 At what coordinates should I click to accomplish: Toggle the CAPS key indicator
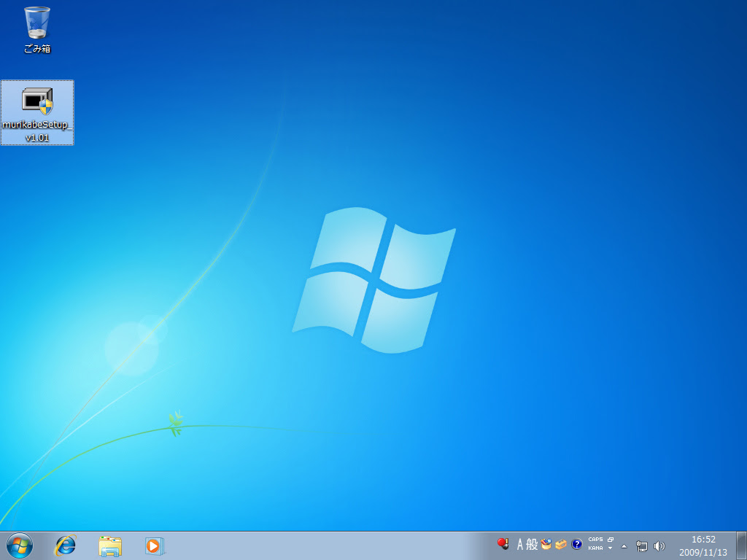point(595,540)
